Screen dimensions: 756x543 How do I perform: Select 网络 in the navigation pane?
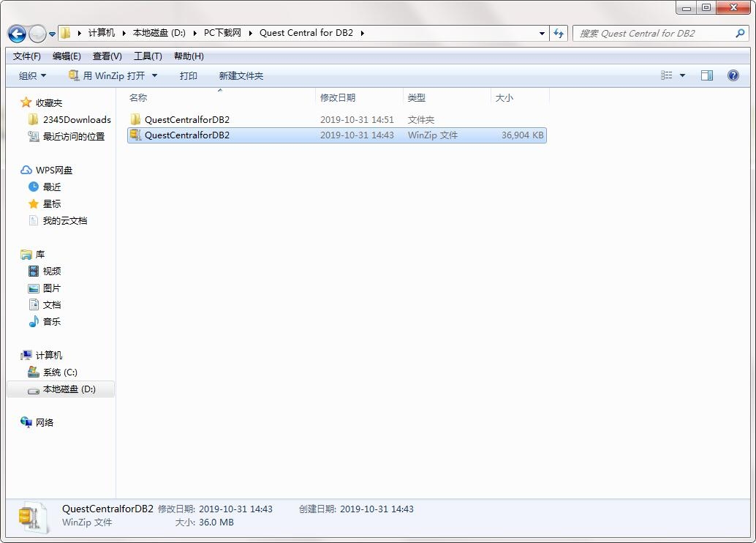[37, 422]
